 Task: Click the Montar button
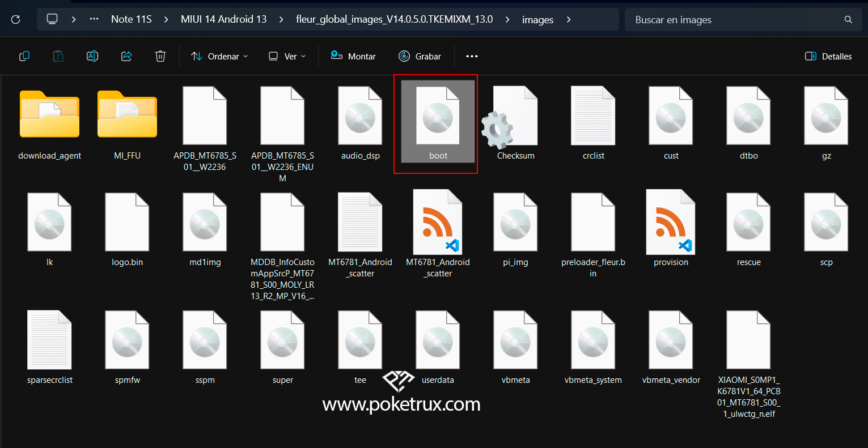coord(353,56)
